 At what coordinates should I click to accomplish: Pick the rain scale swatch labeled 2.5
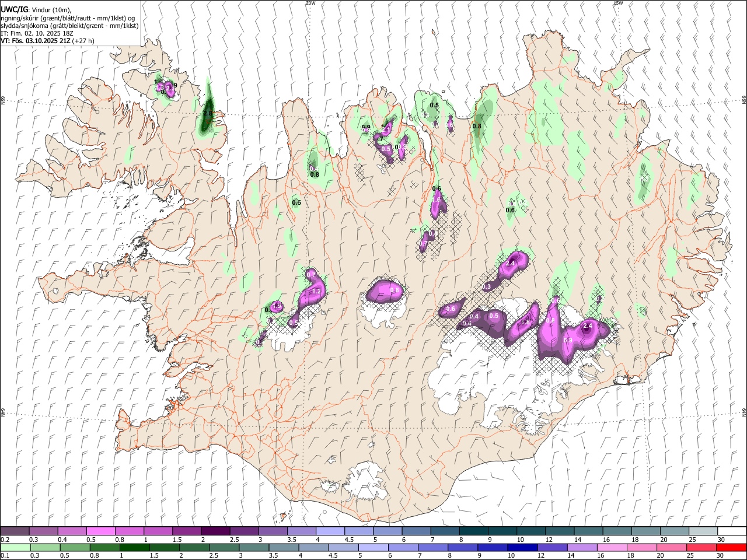pyautogui.click(x=224, y=547)
